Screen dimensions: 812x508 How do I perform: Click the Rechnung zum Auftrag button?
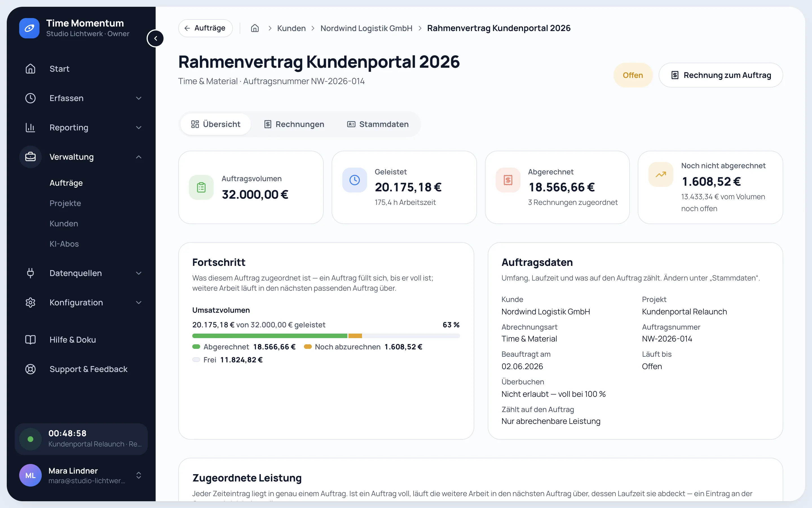pyautogui.click(x=721, y=75)
